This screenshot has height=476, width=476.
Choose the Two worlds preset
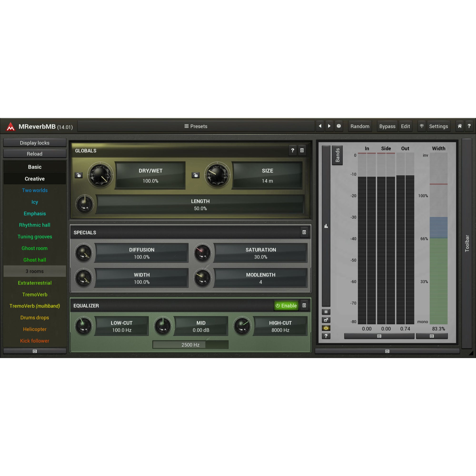(35, 190)
